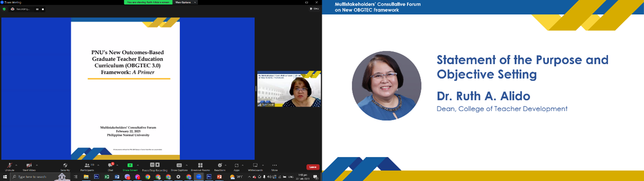This screenshot has height=181, width=644.
Task: Click Ruth Alido's video thumbnail
Action: click(289, 89)
